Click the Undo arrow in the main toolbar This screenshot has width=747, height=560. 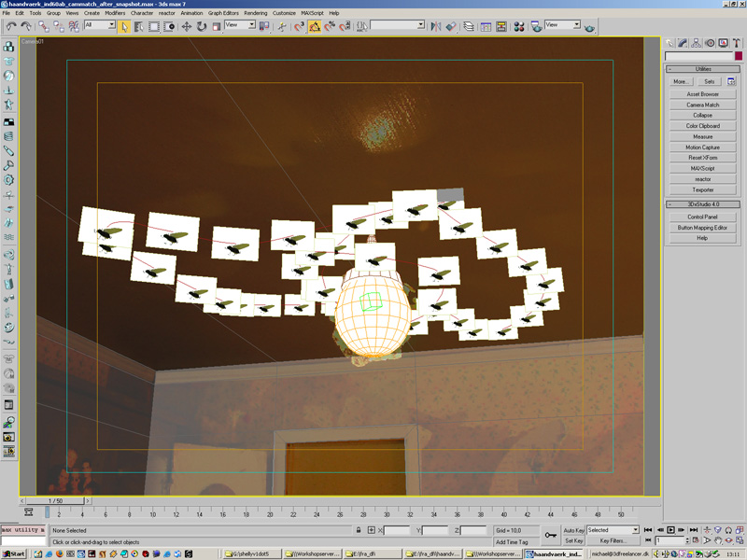[10, 26]
